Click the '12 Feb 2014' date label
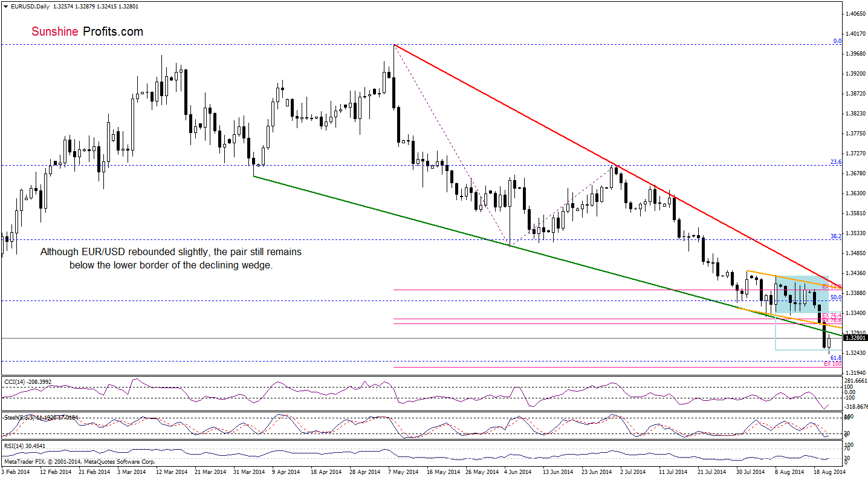Viewport: 868px width, 477px height. click(56, 471)
